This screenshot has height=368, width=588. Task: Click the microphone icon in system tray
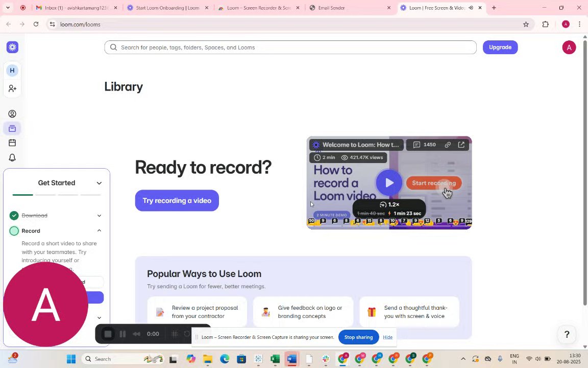[500, 359]
